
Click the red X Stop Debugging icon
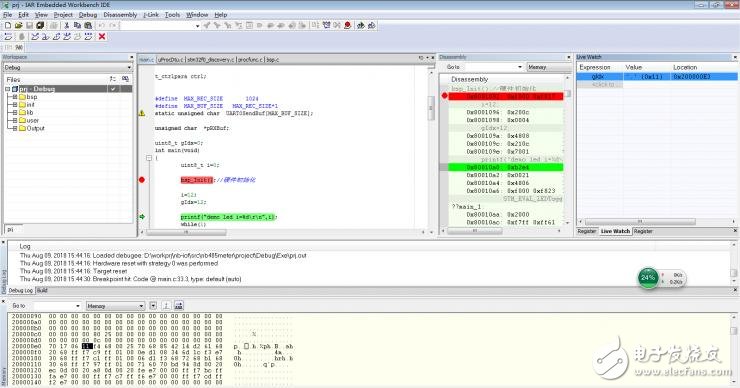(x=101, y=36)
